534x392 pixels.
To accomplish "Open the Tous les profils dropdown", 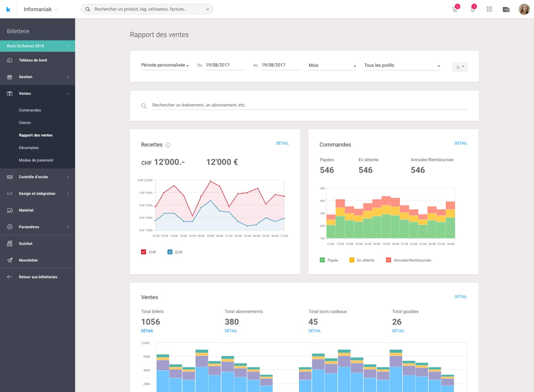I will coord(402,65).
